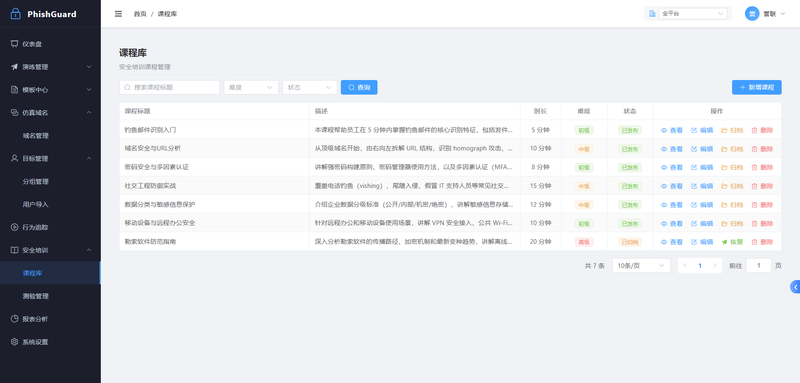The width and height of the screenshot is (800, 383).
Task: Open the 难度 filter dropdown
Action: [251, 87]
